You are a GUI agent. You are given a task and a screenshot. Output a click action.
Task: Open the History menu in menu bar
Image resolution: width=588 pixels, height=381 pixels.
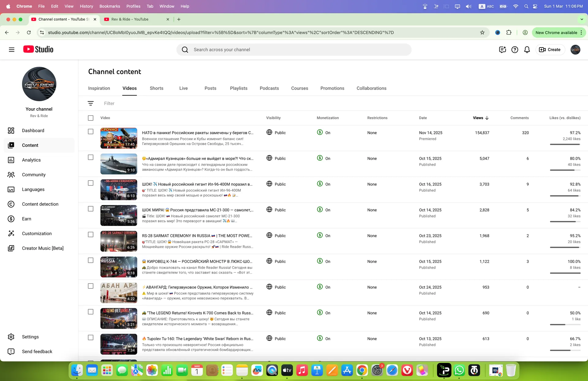click(86, 6)
